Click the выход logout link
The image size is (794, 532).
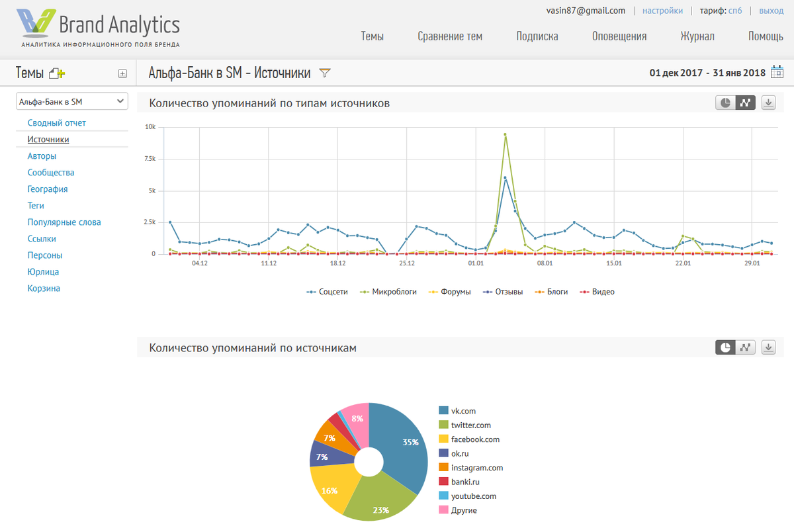coord(772,11)
